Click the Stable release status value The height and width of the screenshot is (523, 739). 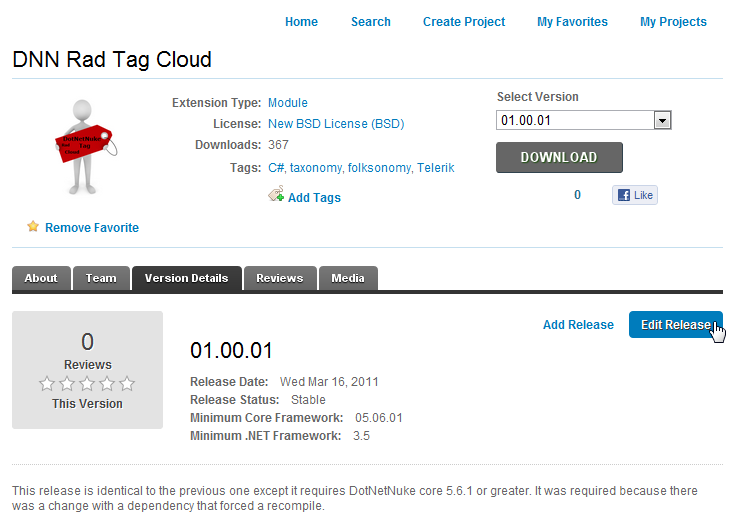[x=308, y=400]
